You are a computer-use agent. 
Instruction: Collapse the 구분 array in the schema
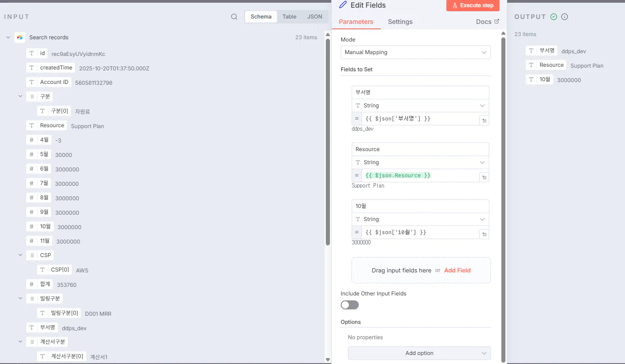click(20, 97)
